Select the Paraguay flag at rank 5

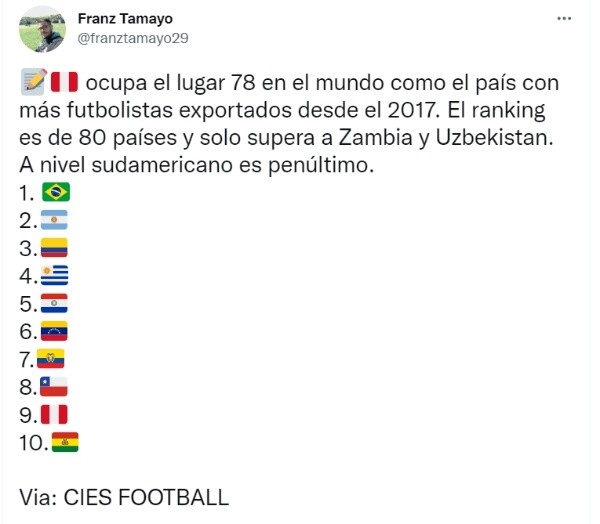(x=52, y=304)
